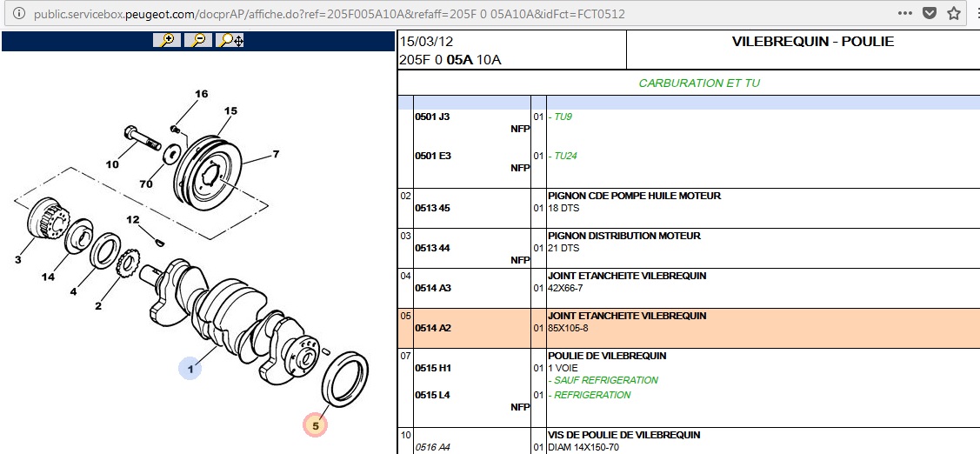Click the CARBURATION ET TU heading
980x454 pixels.
point(698,83)
